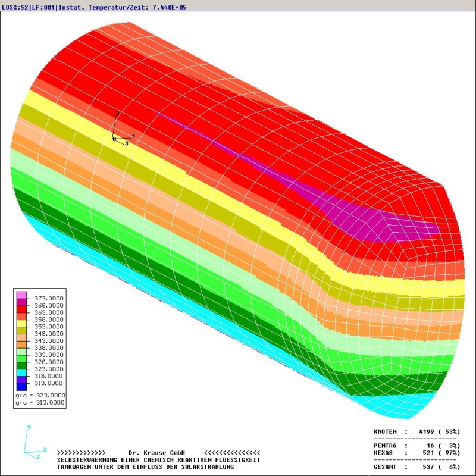The height and width of the screenshot is (476, 476).
Task: Click the 'HEXA8 : 521 ( 97%)' line
Action: 417,453
